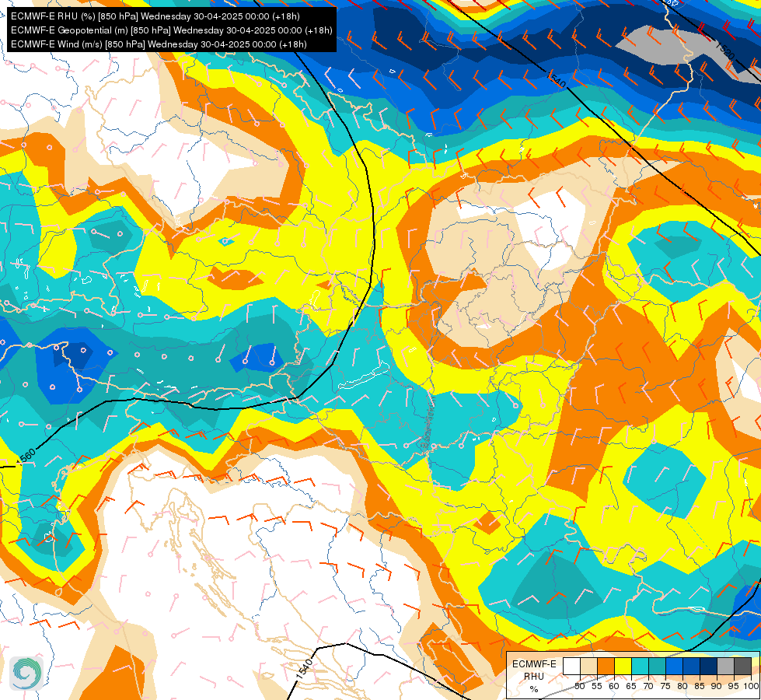This screenshot has width=761, height=700.
Task: Click the legend label 'RHU'
Action: coord(534,676)
